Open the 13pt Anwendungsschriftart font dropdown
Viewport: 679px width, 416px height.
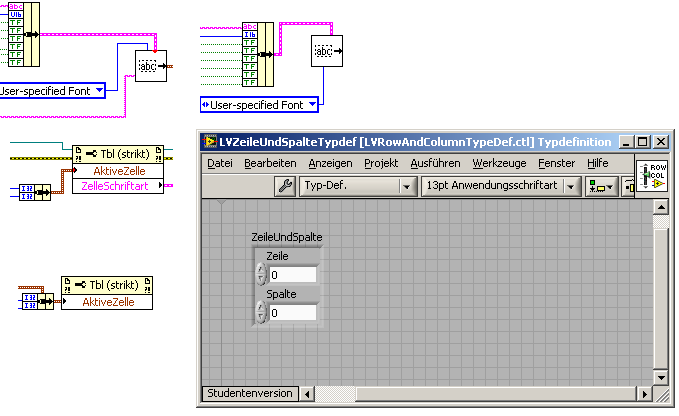click(501, 187)
